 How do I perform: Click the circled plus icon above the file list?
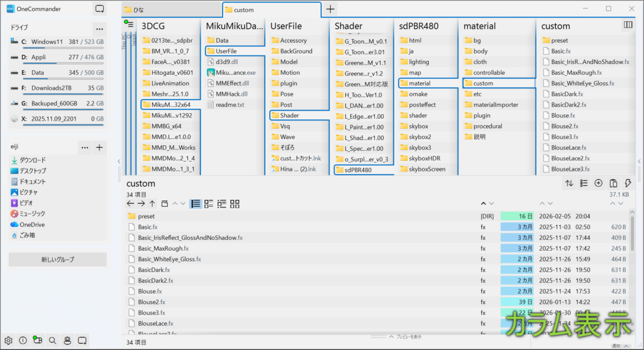click(598, 183)
